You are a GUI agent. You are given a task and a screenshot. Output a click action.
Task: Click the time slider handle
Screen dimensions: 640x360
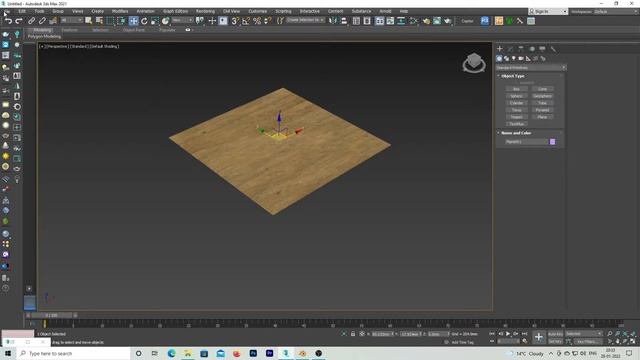[x=52, y=315]
